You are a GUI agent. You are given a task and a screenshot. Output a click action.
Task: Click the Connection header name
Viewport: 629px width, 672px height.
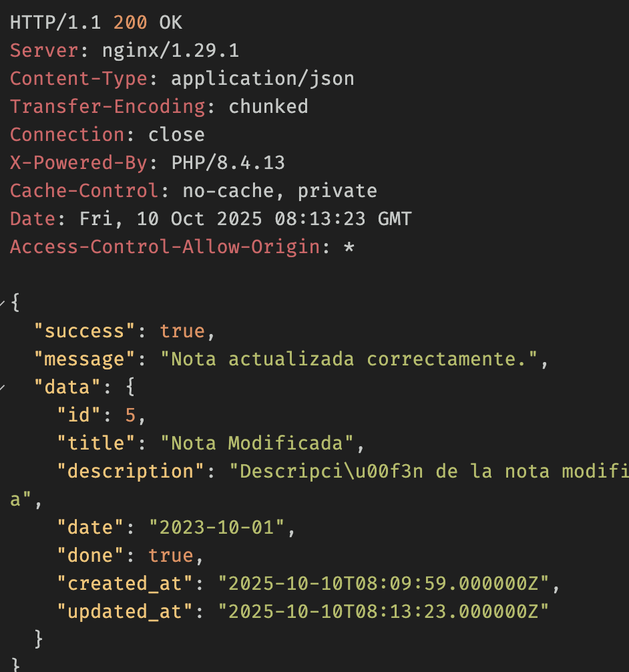pos(67,135)
